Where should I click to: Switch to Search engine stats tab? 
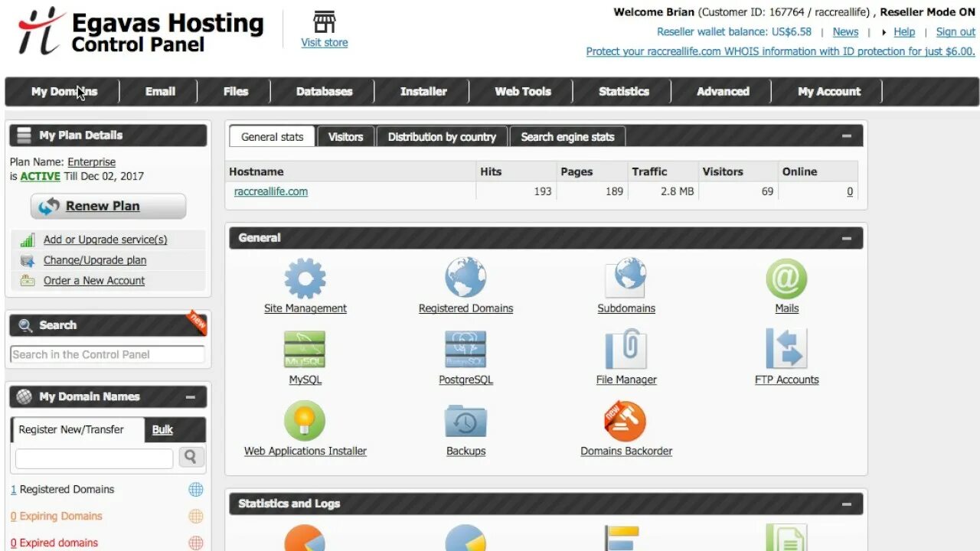tap(567, 137)
